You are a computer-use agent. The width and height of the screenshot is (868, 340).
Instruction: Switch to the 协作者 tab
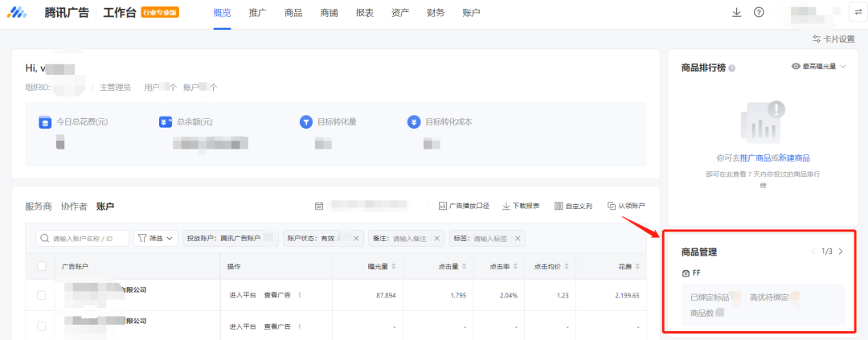74,207
